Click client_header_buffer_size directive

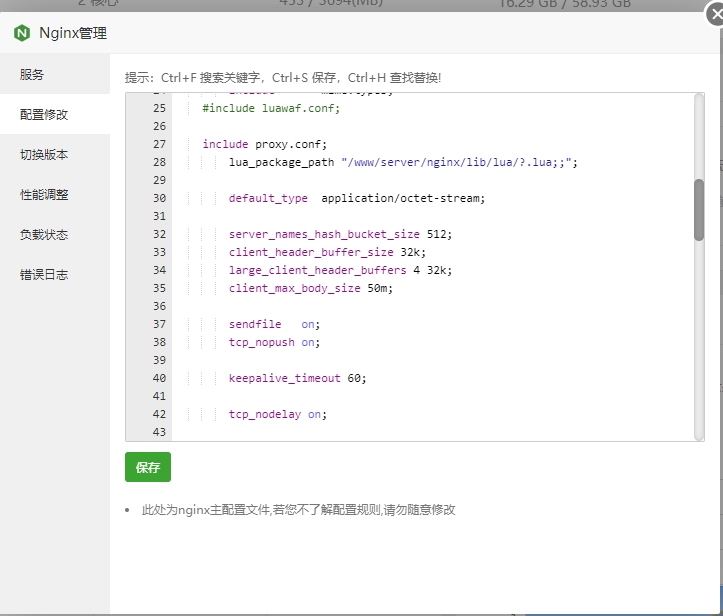click(311, 252)
